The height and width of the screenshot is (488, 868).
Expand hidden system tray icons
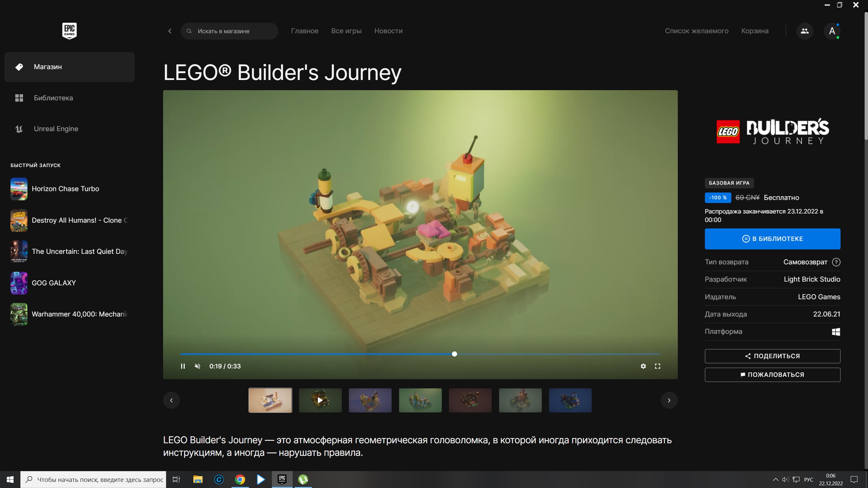pyautogui.click(x=775, y=480)
